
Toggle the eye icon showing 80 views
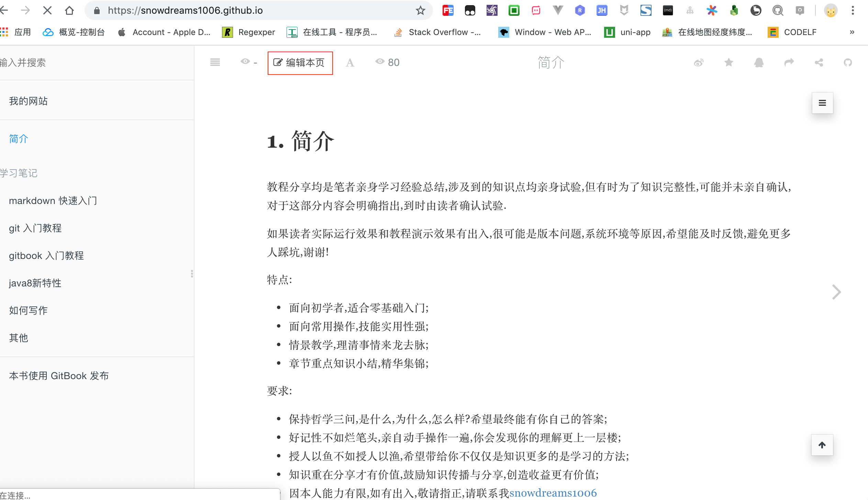[x=380, y=62]
